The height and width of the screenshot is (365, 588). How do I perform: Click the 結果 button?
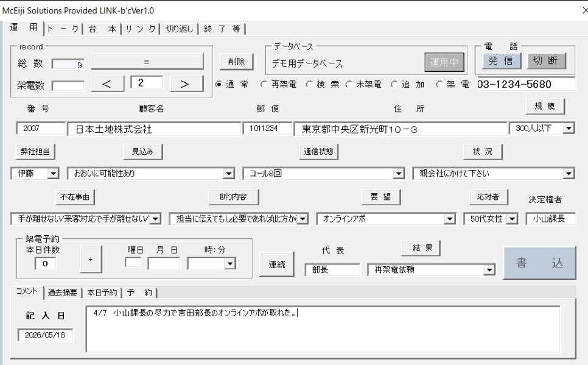[421, 248]
